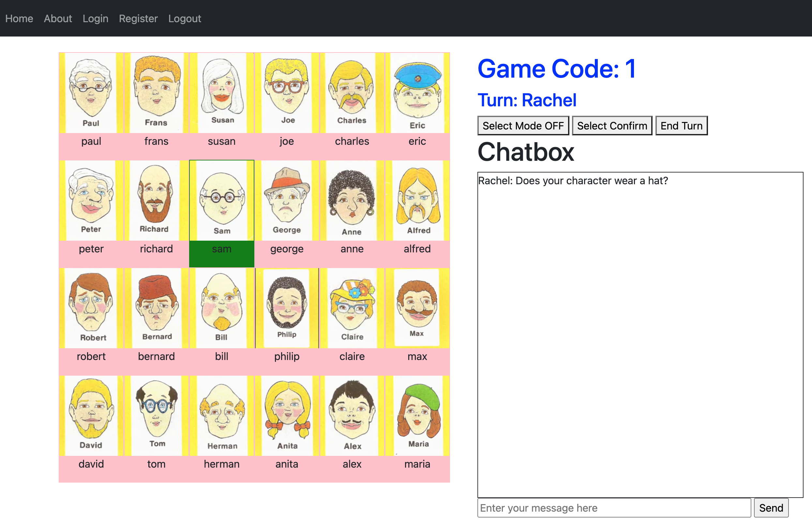Click the green 'sam' name label
Image resolution: width=812 pixels, height=525 pixels.
coord(221,249)
